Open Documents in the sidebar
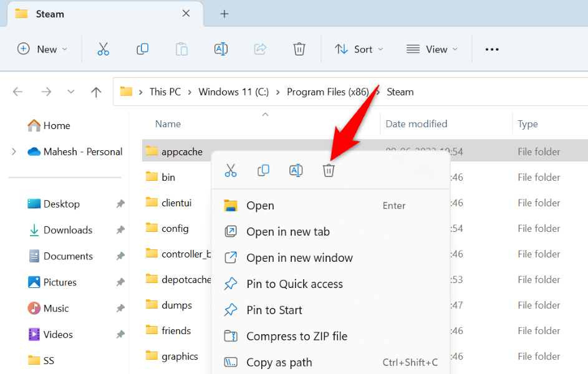 click(60, 256)
